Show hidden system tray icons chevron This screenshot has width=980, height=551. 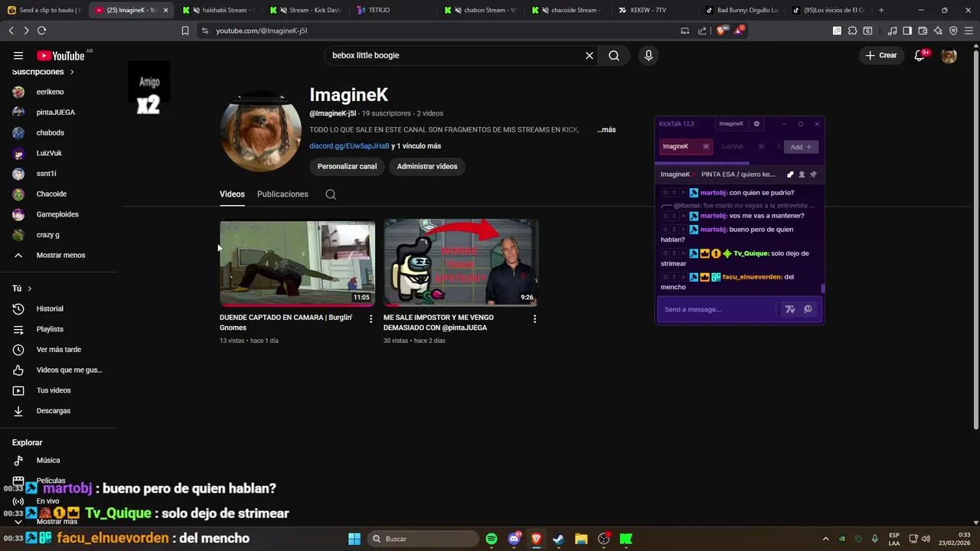coord(825,539)
